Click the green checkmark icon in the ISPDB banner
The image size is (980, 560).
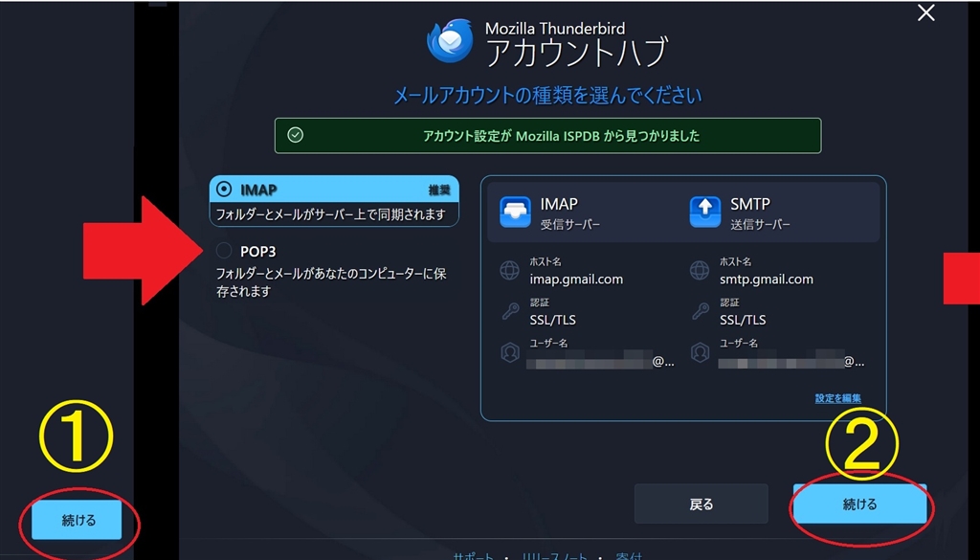click(x=295, y=135)
